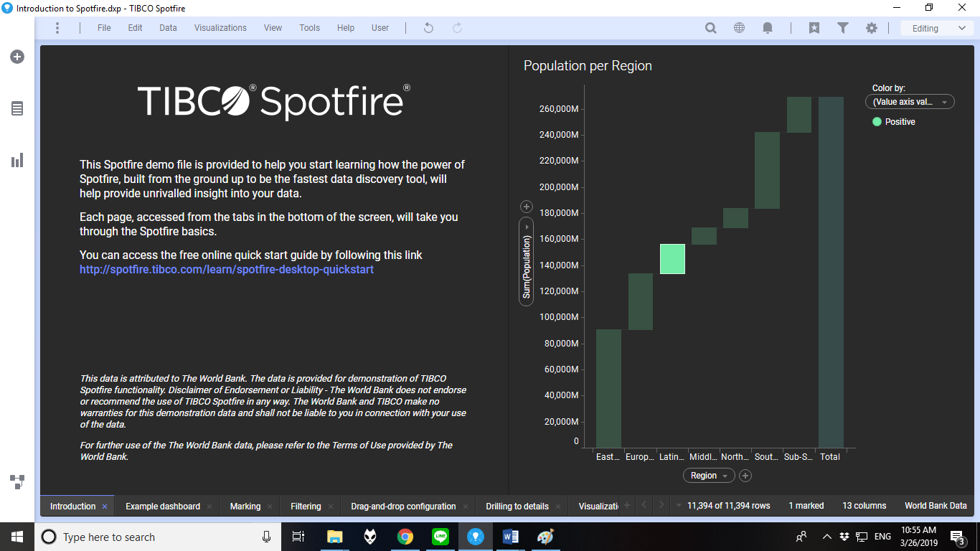Close the Drilling to details tab
The width and height of the screenshot is (980, 551).
click(558, 507)
